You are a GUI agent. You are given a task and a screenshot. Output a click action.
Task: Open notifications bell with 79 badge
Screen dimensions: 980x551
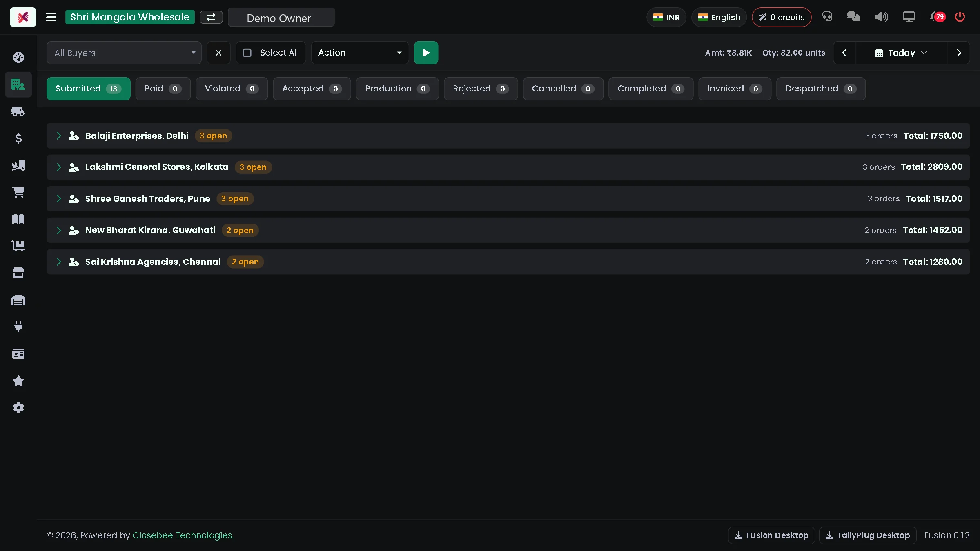[x=938, y=17]
